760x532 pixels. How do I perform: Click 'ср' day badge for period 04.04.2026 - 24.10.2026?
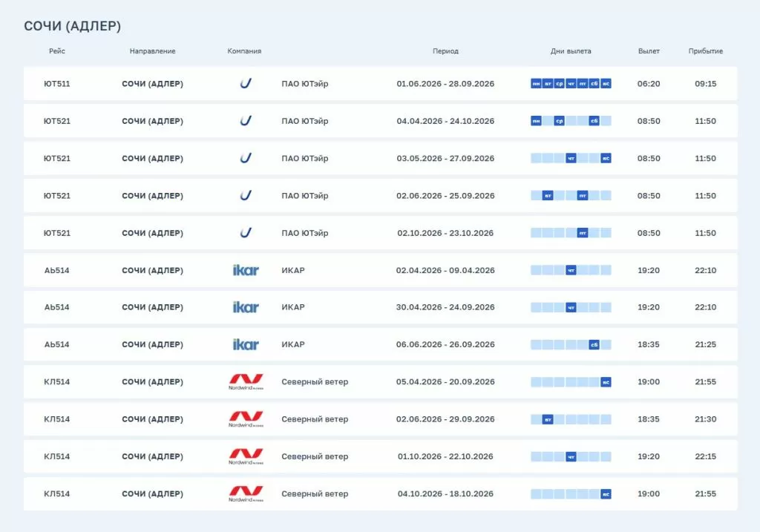[560, 121]
